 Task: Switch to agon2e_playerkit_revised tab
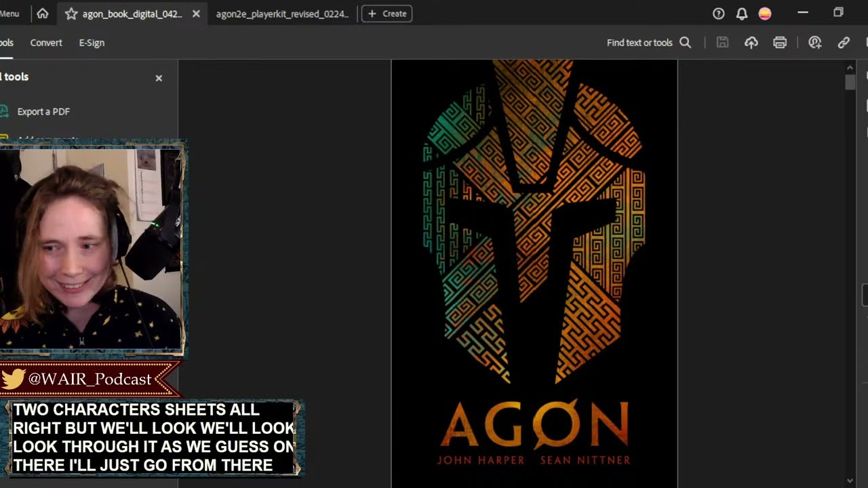(282, 14)
